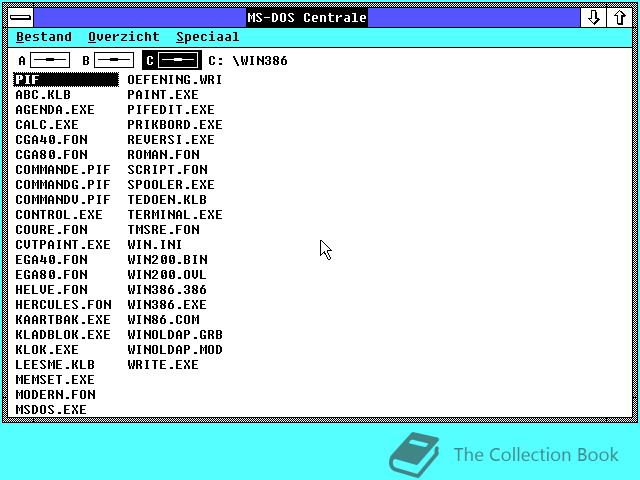640x480 pixels.
Task: Select COMMANDG.PIF file
Action: tap(63, 184)
